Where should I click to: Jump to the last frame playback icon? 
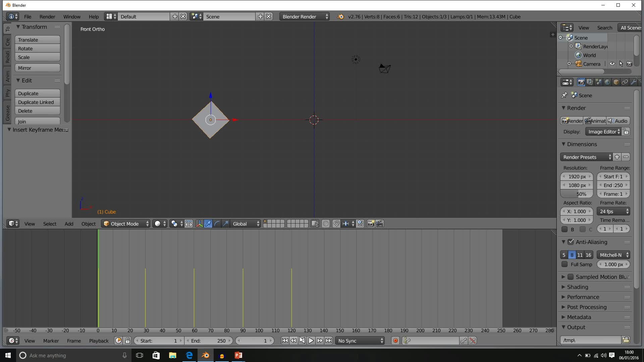pyautogui.click(x=329, y=341)
